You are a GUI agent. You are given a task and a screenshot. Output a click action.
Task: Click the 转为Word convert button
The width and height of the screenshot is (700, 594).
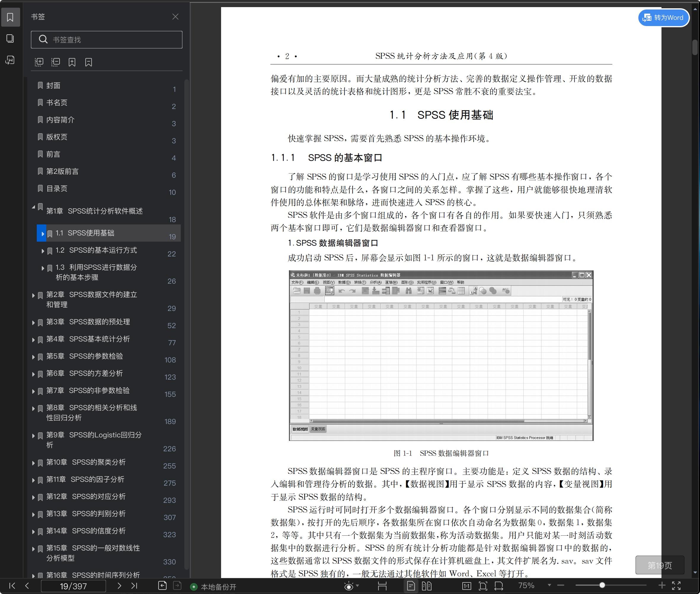664,17
